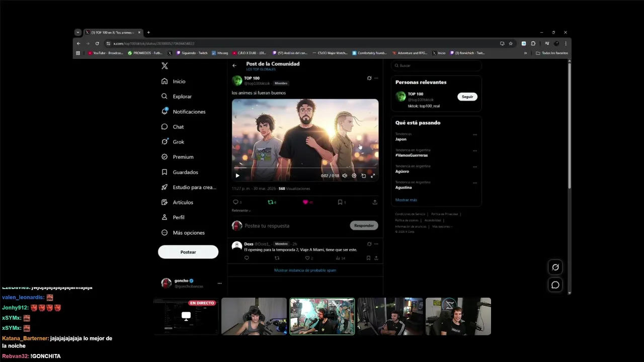Open Grok in the sidebar
This screenshot has width=644, height=362.
(173, 142)
